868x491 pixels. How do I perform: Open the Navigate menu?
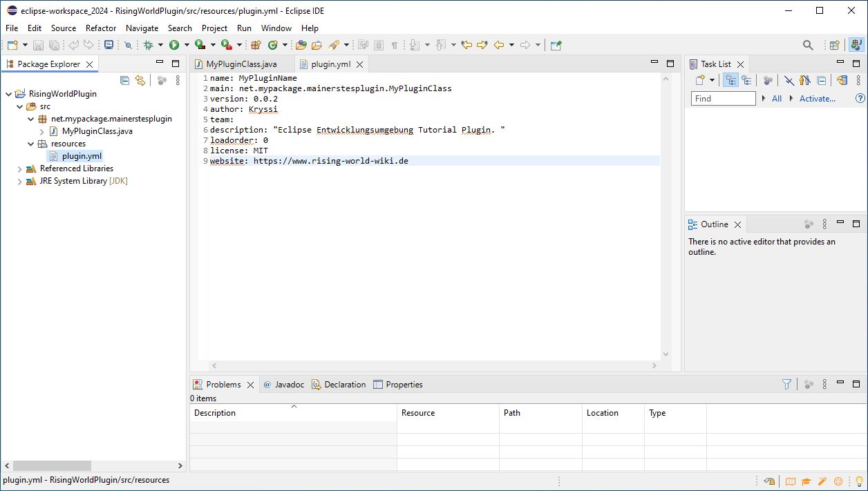click(x=142, y=28)
